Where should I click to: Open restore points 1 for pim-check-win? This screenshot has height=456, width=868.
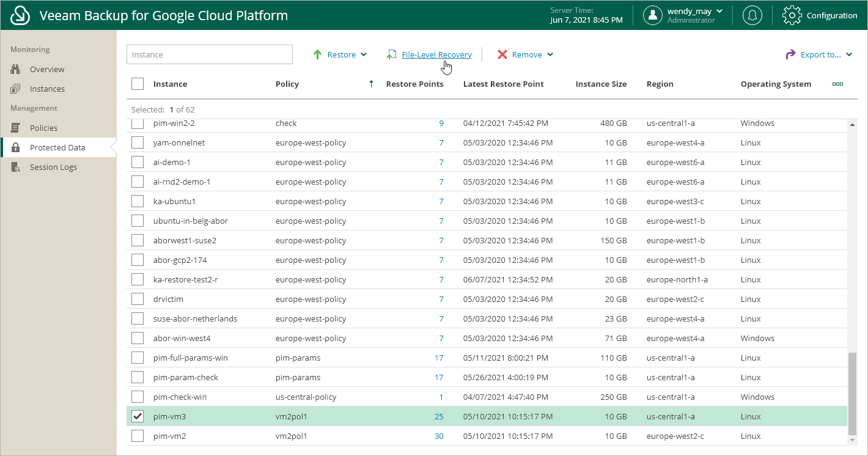(441, 397)
